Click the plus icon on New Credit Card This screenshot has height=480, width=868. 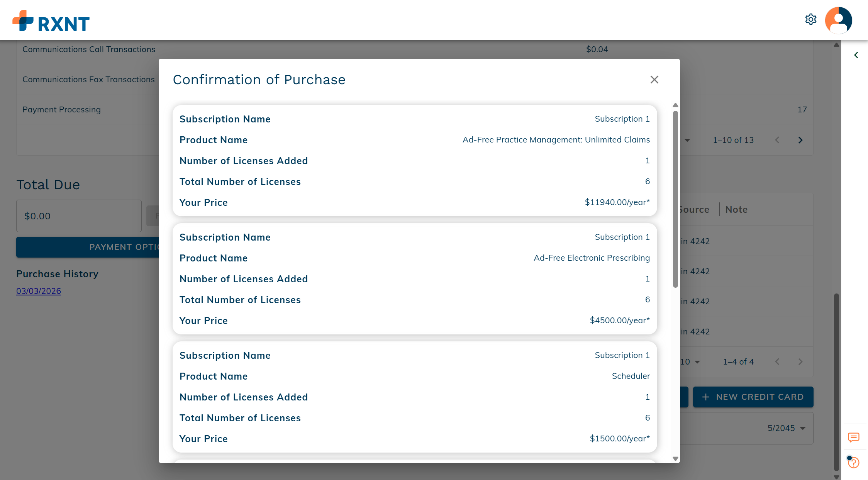click(x=707, y=397)
